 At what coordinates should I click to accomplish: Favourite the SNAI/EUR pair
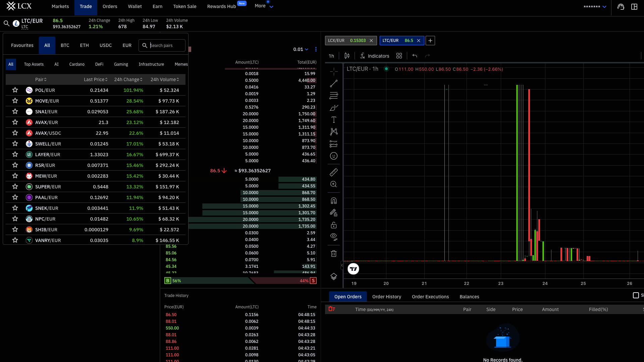point(15,112)
